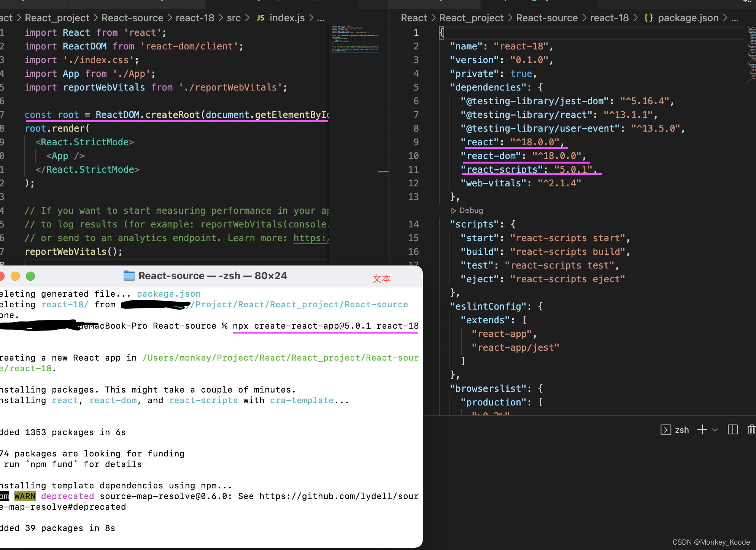Click the folder icon in Terminal title bar
Image resolution: width=756 pixels, height=550 pixels.
pyautogui.click(x=129, y=276)
